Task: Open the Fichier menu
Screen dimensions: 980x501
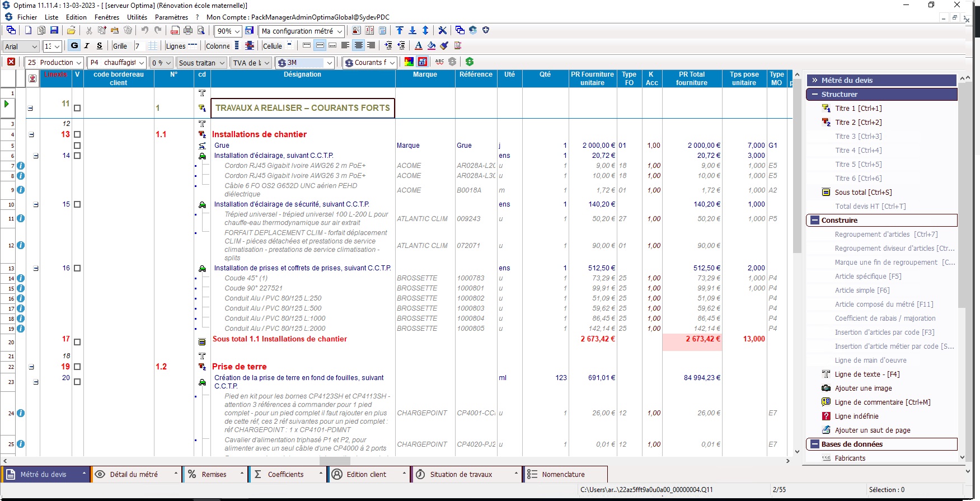Action: 27,17
